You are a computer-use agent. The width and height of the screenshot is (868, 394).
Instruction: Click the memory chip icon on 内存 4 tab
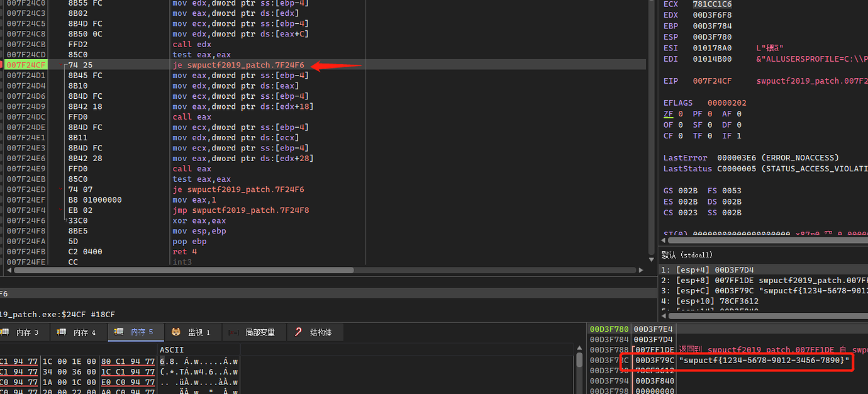pos(61,332)
